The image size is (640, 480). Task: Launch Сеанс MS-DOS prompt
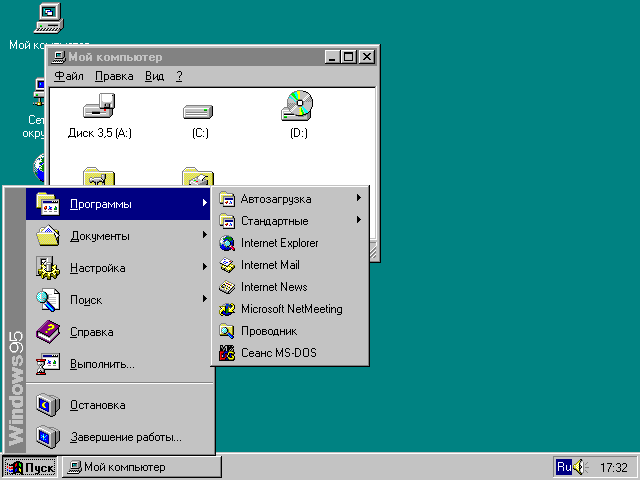[x=290, y=353]
